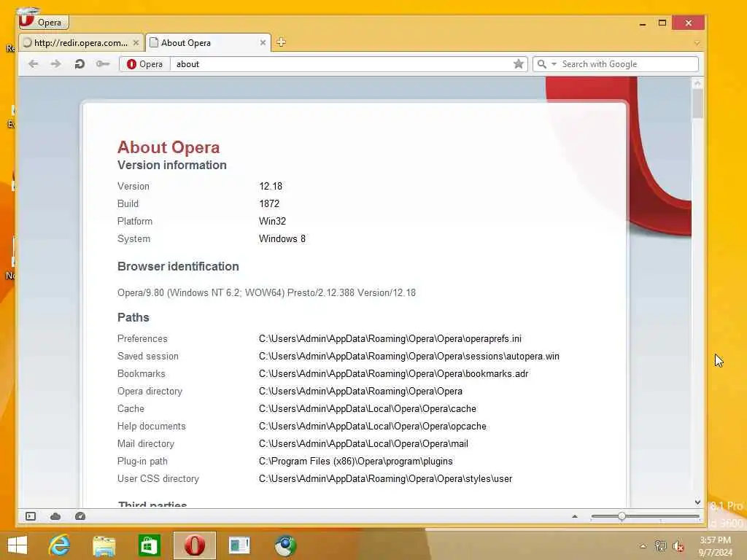
Task: Click the address field showing 'about'
Action: [341, 64]
